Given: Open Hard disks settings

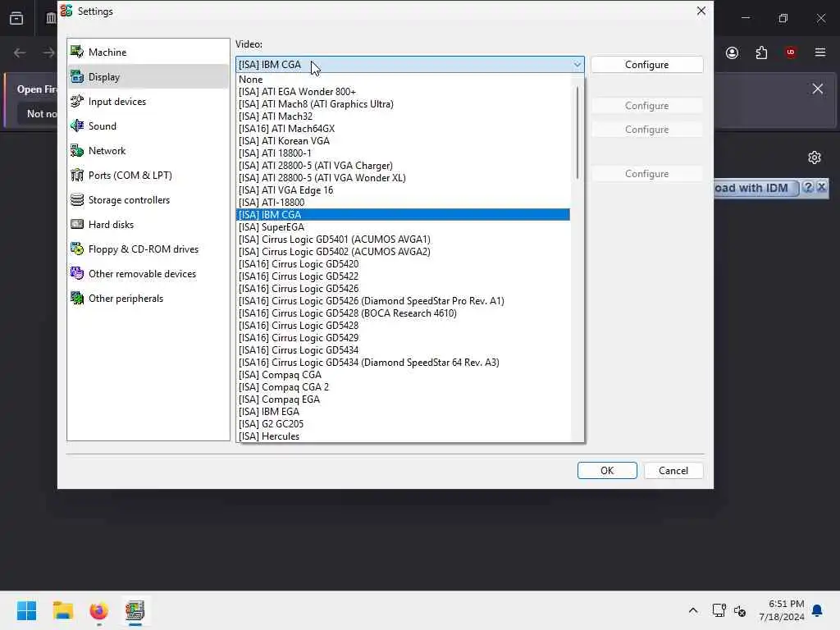Looking at the screenshot, I should [x=148, y=225].
